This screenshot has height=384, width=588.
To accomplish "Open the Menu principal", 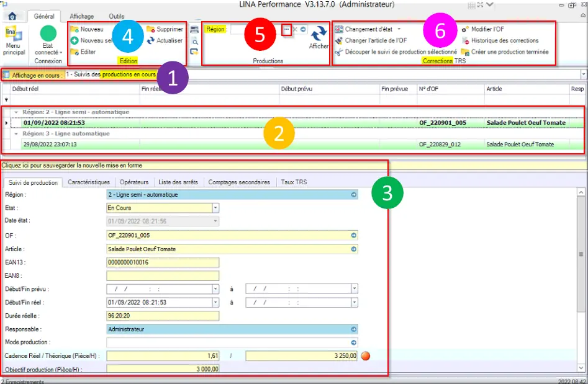I will pos(14,41).
